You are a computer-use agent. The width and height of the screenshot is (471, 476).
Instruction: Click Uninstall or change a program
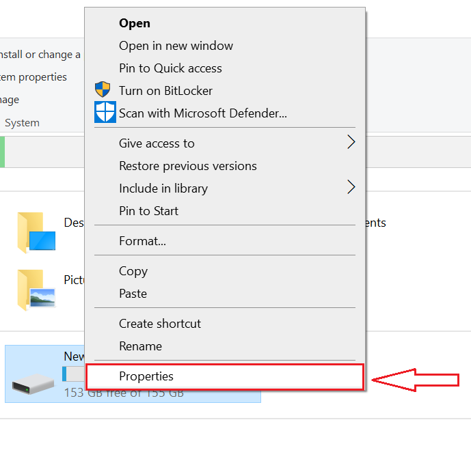(40, 55)
